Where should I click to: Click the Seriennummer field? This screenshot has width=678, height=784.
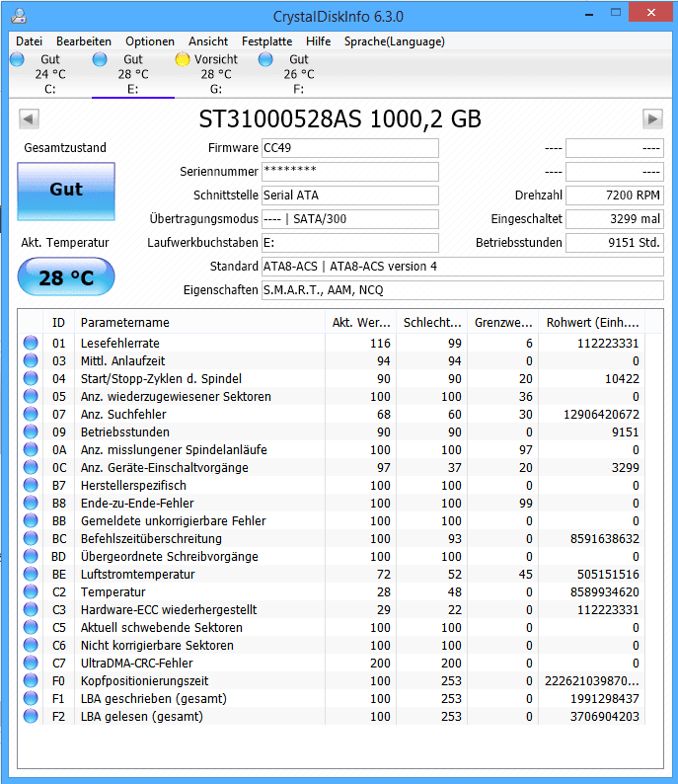click(x=350, y=172)
